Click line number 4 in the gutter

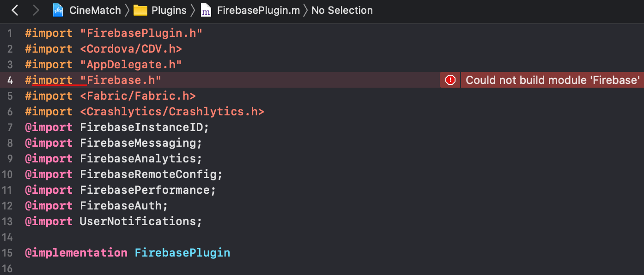[x=10, y=80]
